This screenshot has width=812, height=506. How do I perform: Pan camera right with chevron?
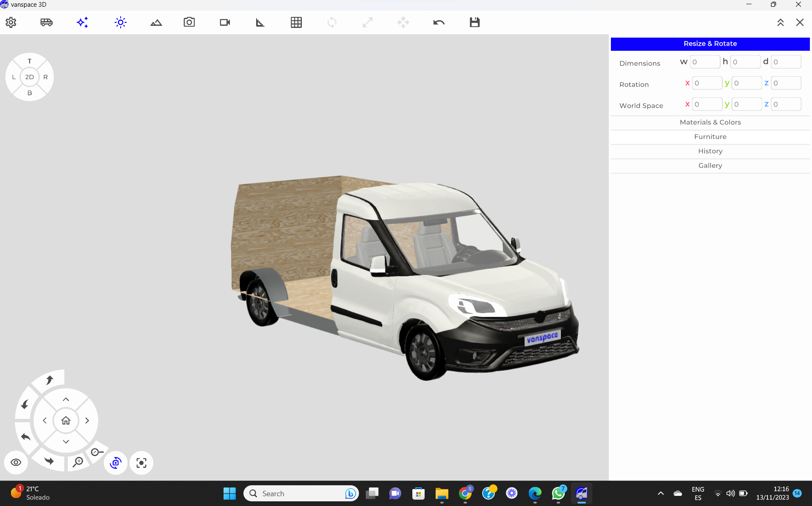coord(87,421)
